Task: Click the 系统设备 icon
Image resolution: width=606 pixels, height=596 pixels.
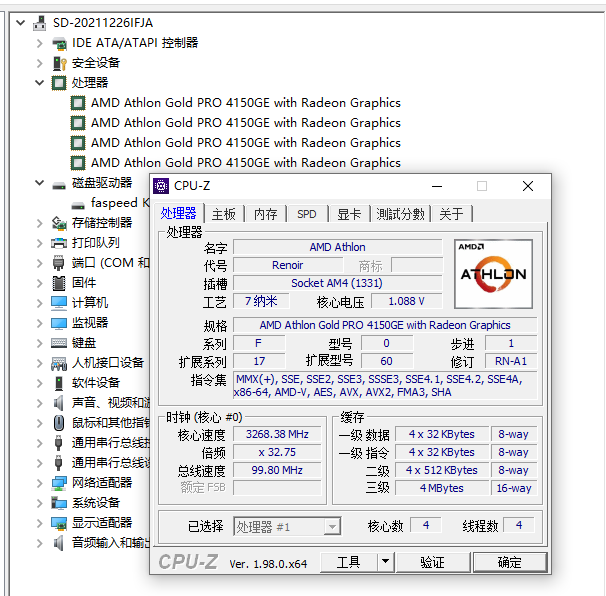Action: coord(59,503)
